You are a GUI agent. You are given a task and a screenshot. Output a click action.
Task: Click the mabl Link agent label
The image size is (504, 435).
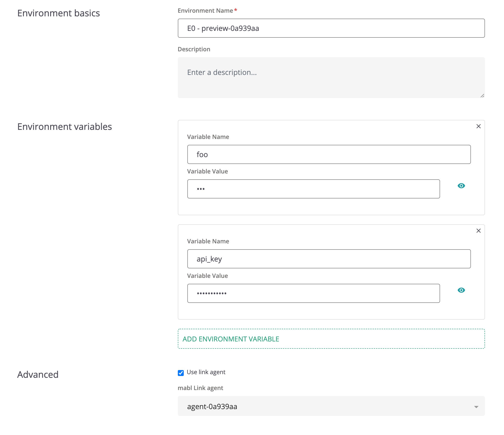click(200, 388)
